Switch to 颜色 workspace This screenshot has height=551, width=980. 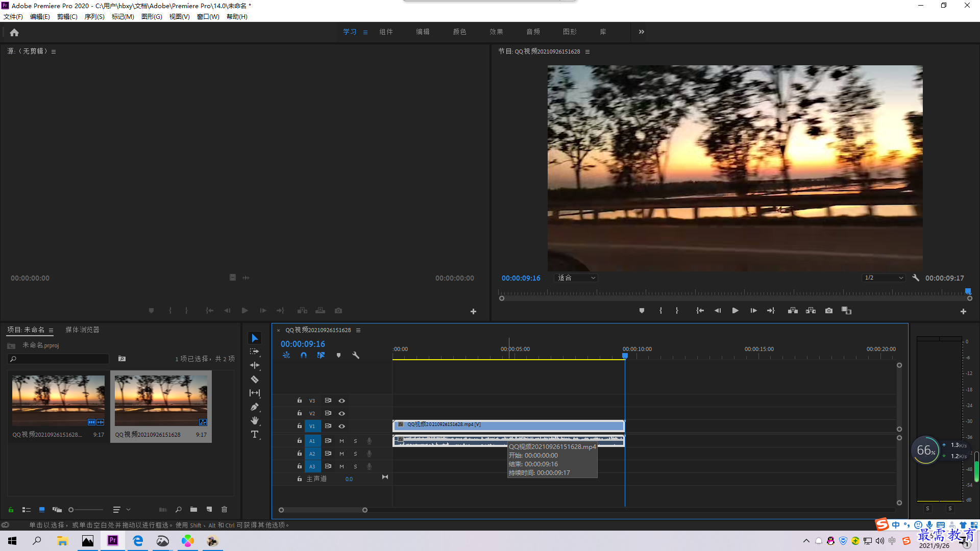coord(459,32)
